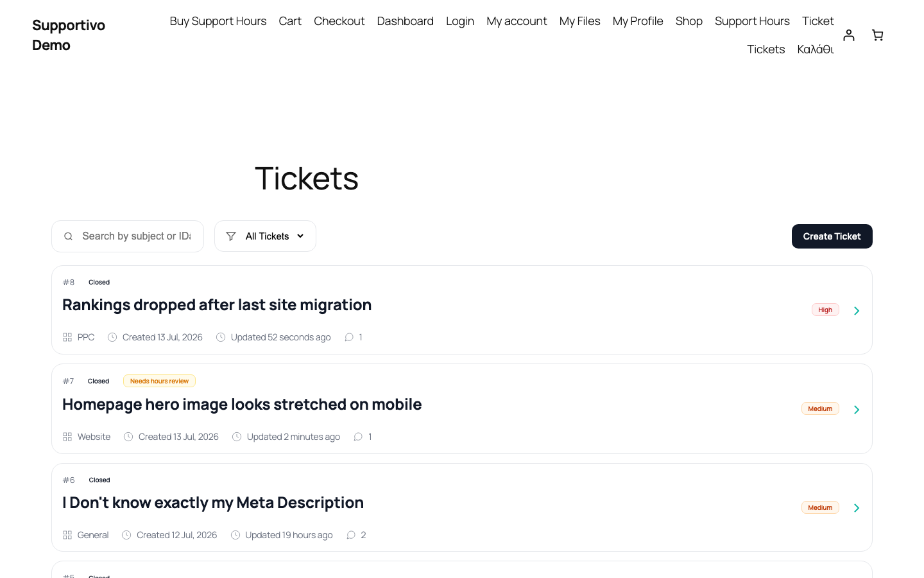924x578 pixels.
Task: Click the Closed status on ticket #8
Action: pos(99,283)
